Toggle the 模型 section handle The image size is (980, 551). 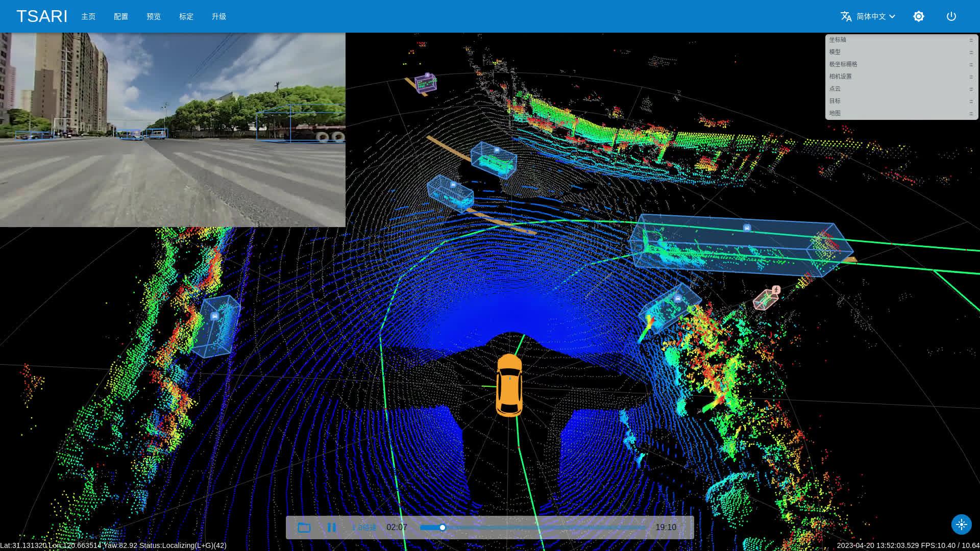[x=971, y=52]
